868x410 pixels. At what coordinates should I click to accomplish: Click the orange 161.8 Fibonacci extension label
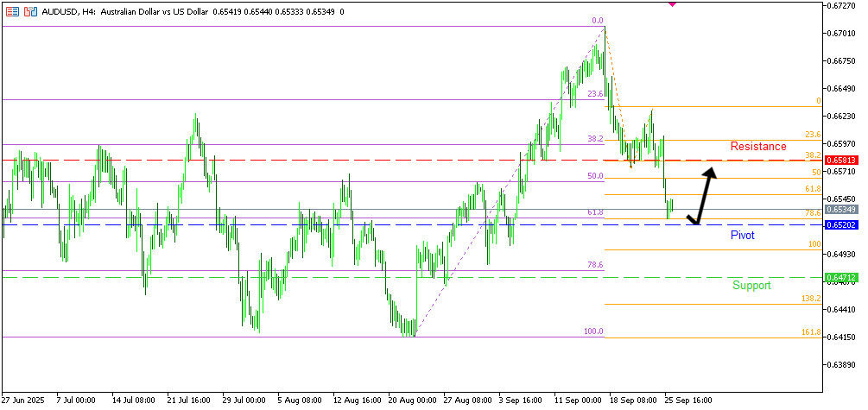point(810,331)
